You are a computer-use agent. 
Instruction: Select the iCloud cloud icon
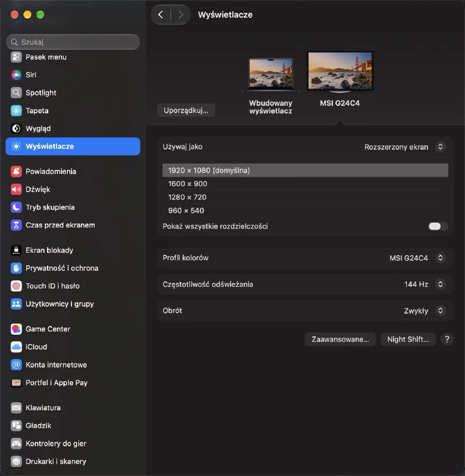16,347
